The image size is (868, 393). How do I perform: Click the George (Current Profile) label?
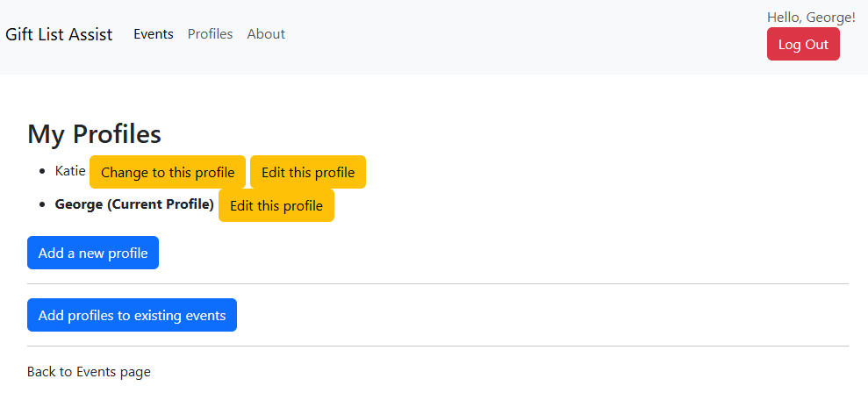(134, 204)
